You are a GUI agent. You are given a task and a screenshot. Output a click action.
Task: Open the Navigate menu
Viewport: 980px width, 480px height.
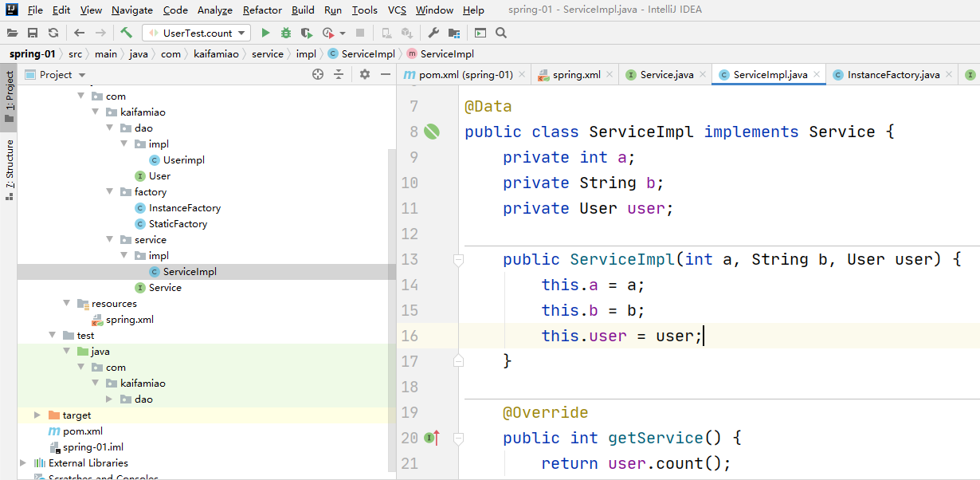pos(132,10)
